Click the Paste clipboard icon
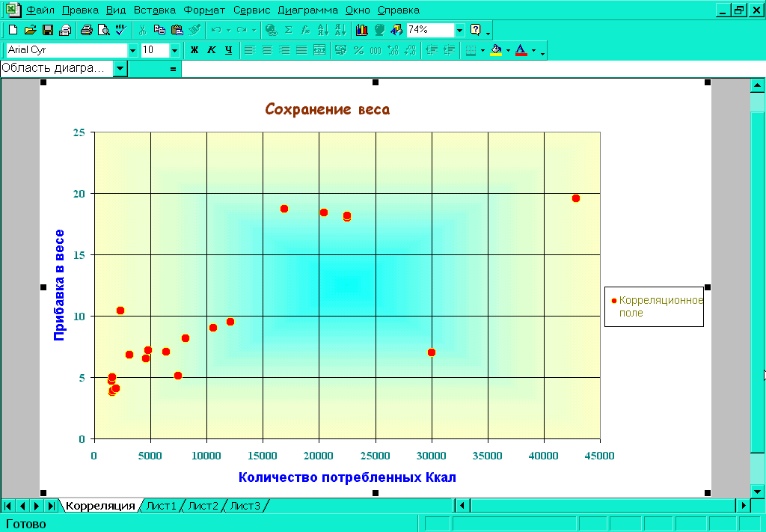Image resolution: width=766 pixels, height=532 pixels. click(x=177, y=30)
